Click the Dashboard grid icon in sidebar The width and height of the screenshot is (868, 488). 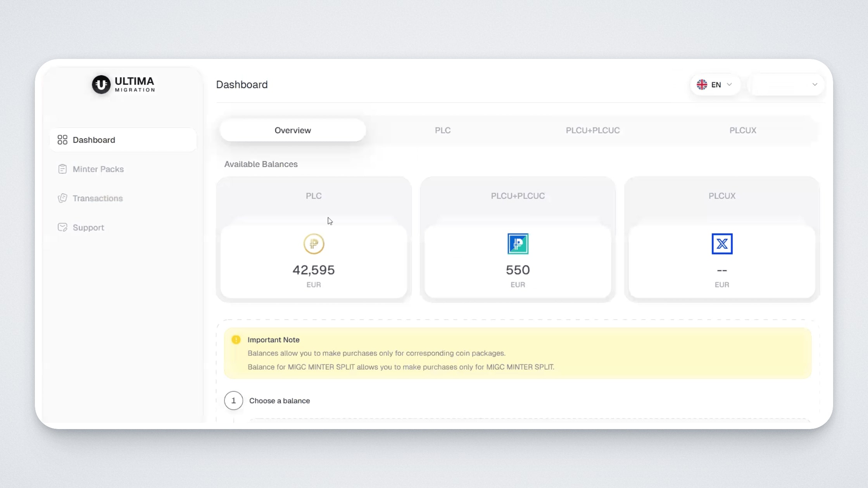pos(62,140)
